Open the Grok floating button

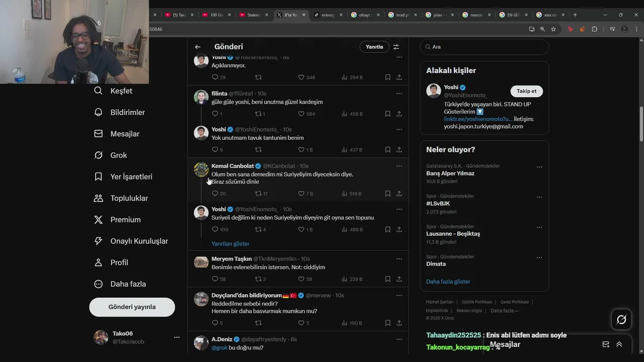point(621,319)
